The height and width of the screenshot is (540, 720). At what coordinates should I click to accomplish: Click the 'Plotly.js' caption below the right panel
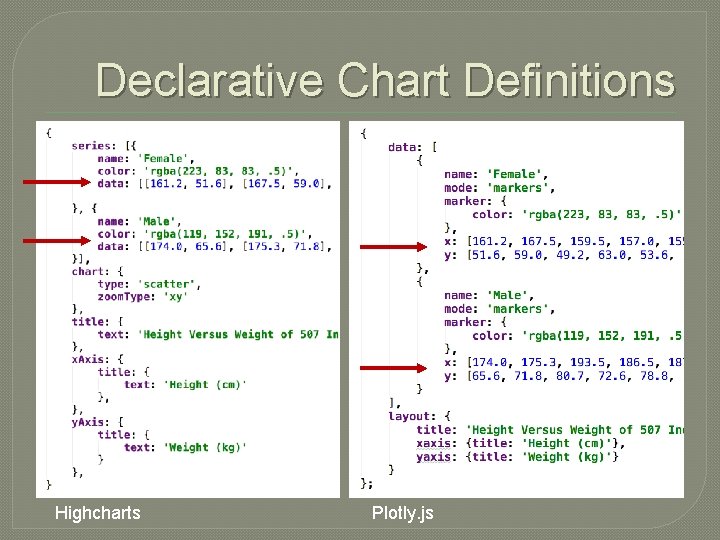[402, 513]
